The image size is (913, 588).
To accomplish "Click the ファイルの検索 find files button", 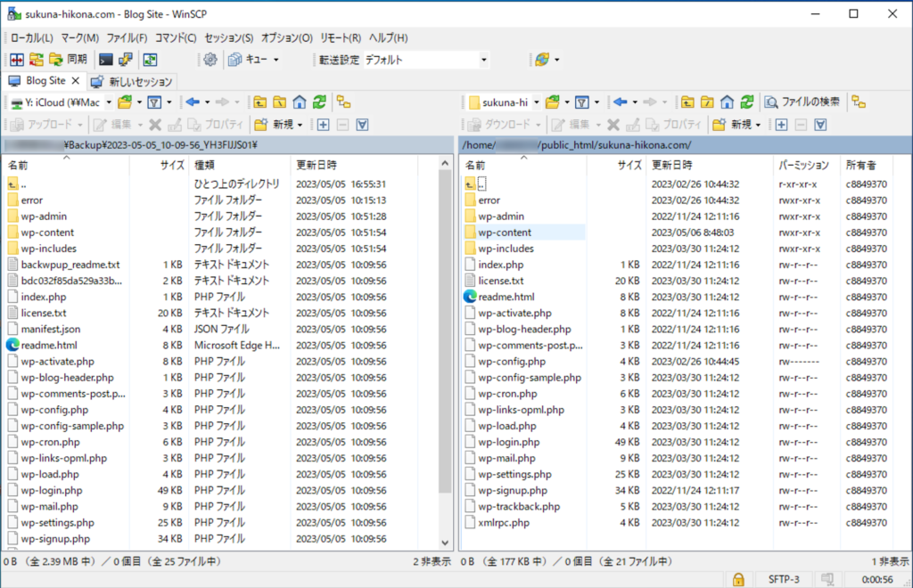I will click(x=802, y=102).
